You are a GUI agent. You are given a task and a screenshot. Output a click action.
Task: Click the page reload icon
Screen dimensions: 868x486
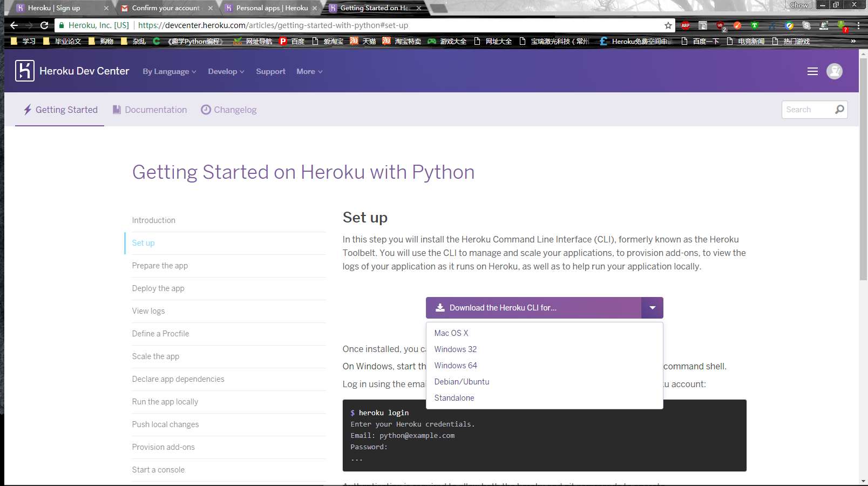point(45,25)
